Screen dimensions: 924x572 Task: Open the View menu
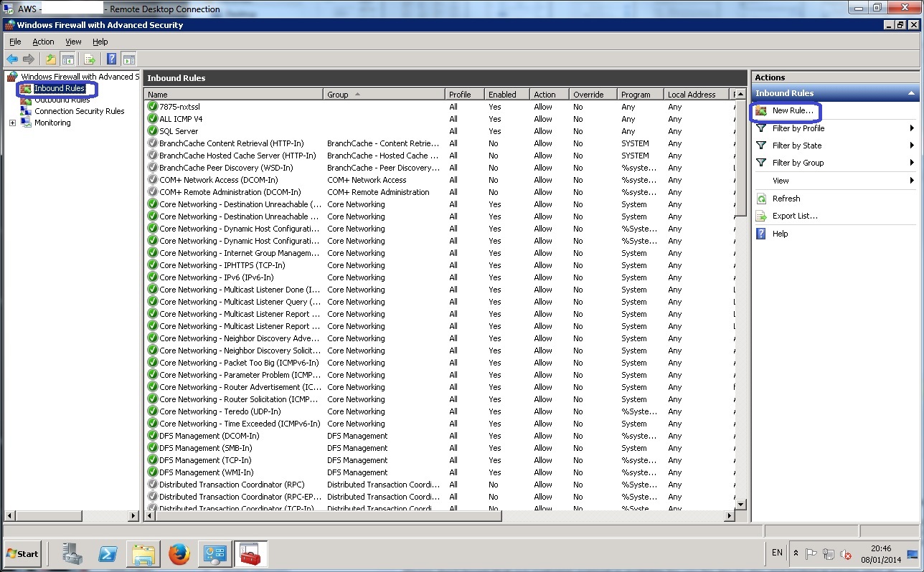coord(73,42)
